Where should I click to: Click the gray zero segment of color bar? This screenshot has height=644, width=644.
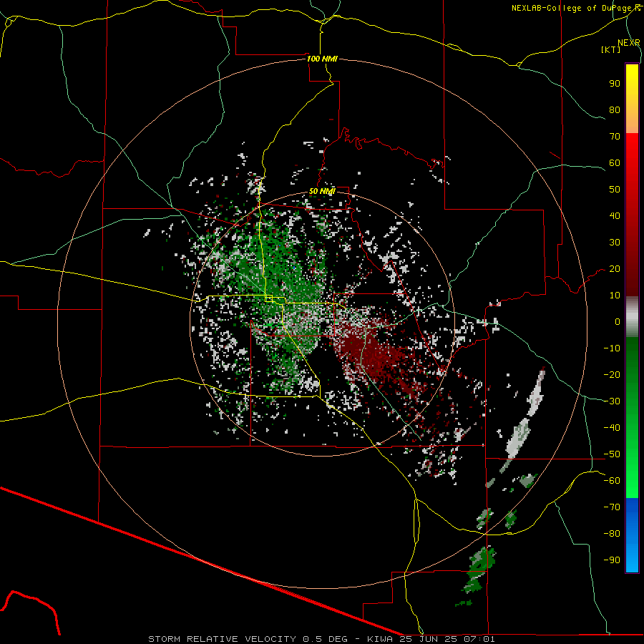pyautogui.click(x=632, y=317)
